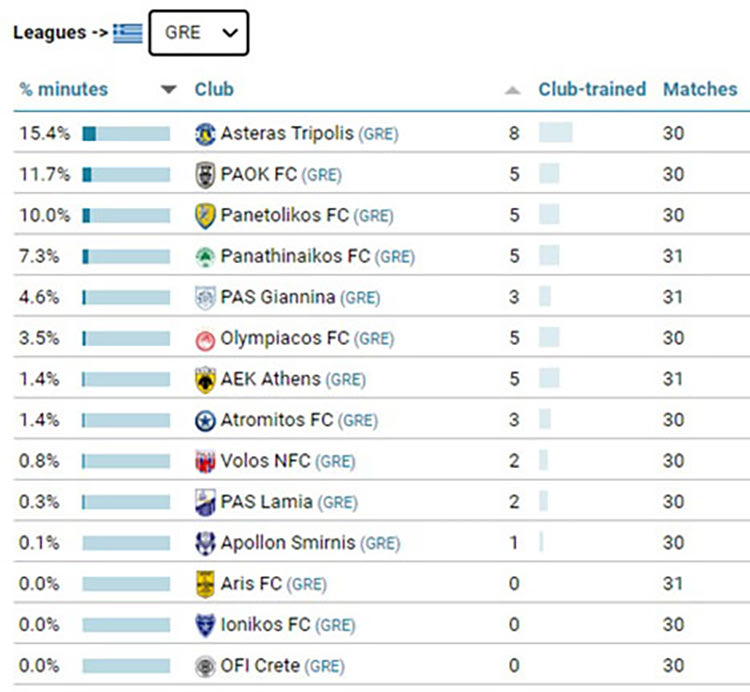Click the PAOK FC club crest icon
This screenshot has height=692, width=750.
205,174
